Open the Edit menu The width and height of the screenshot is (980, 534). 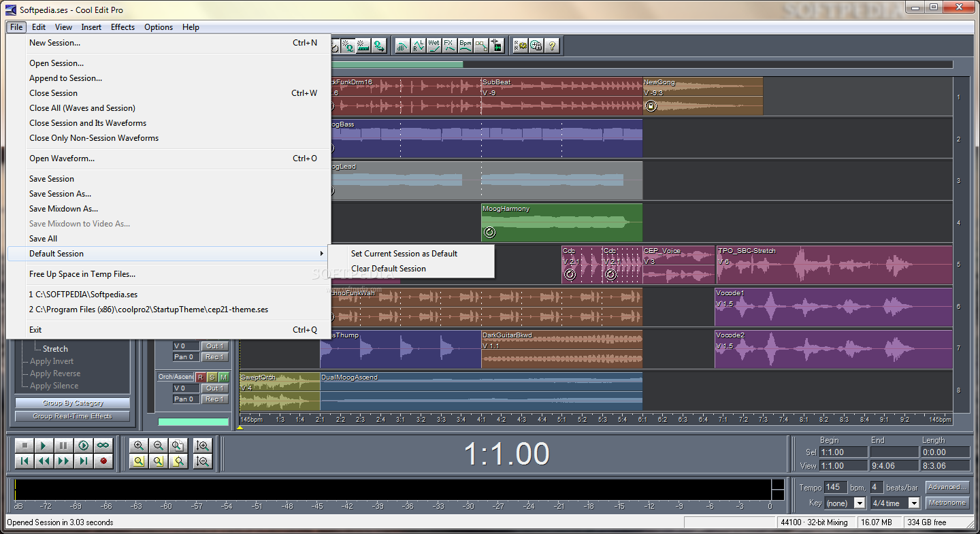[x=39, y=27]
